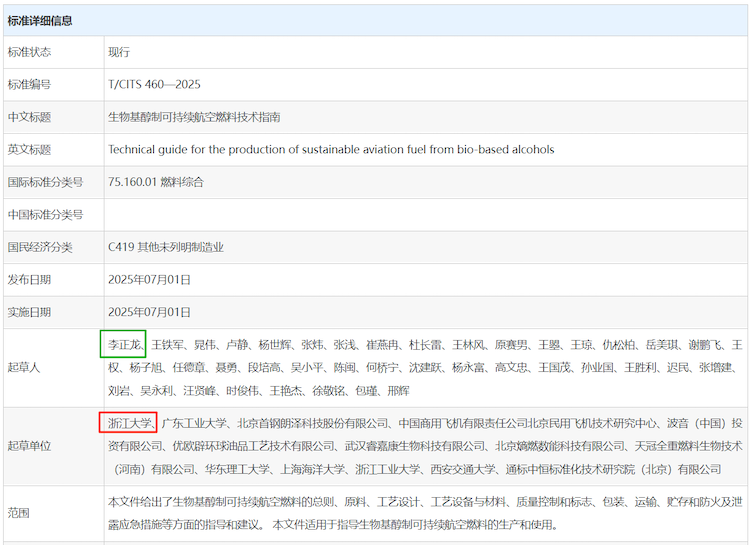Click the drafter name 李正龙

(x=123, y=344)
